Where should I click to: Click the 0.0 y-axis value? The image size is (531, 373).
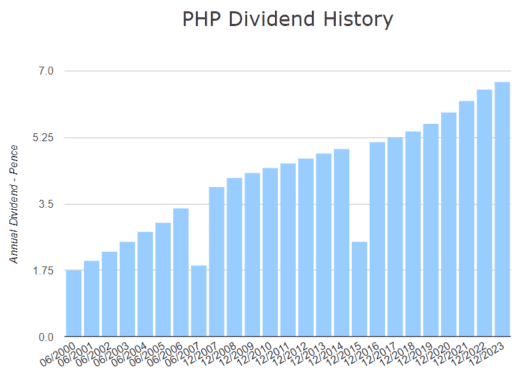point(46,337)
